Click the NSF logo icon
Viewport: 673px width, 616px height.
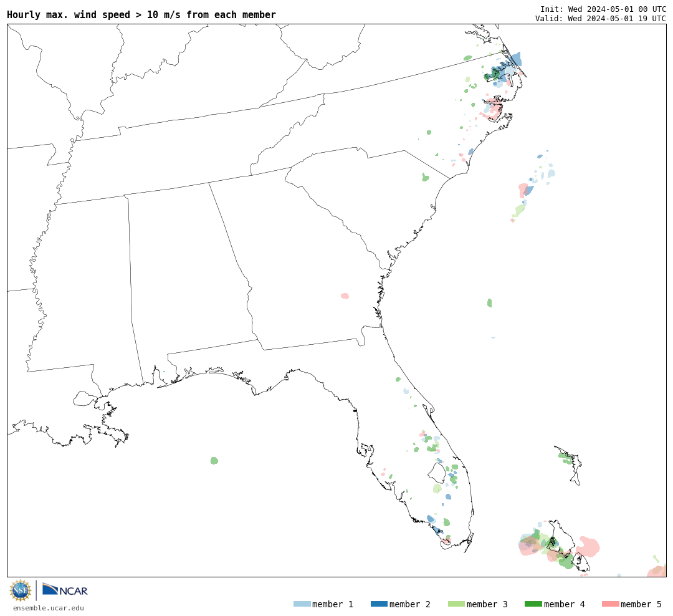click(20, 590)
